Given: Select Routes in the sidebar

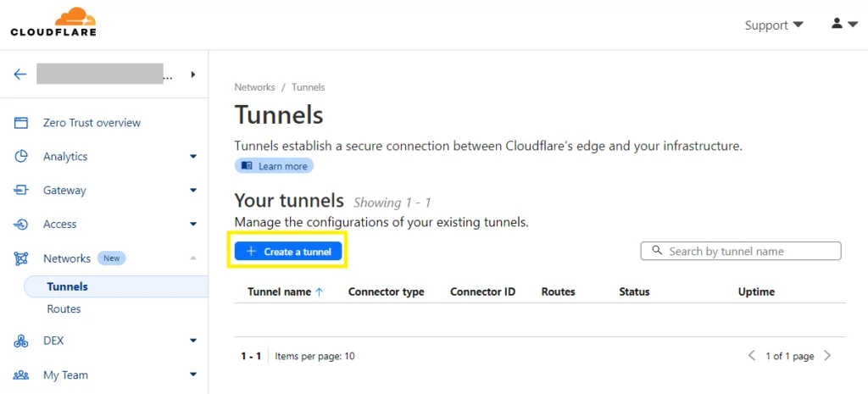Looking at the screenshot, I should point(64,308).
